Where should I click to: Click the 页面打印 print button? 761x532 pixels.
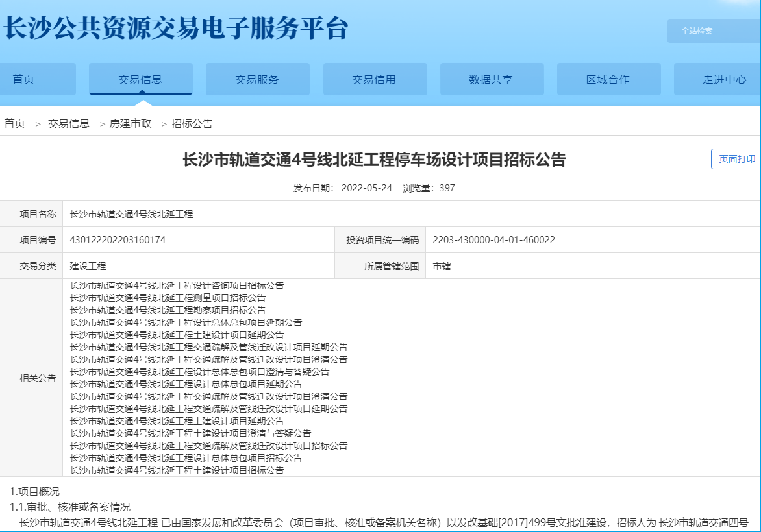pos(736,159)
